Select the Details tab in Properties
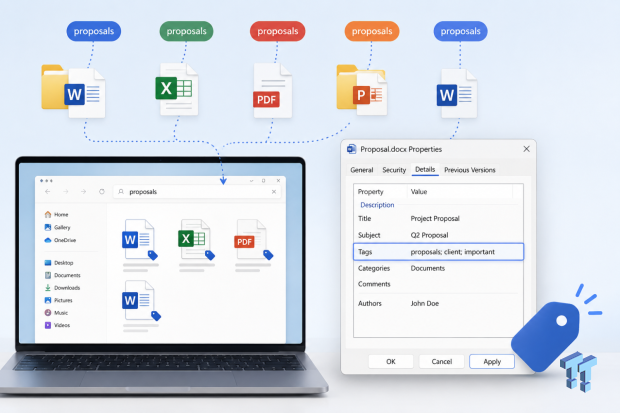The image size is (620, 413). (425, 169)
